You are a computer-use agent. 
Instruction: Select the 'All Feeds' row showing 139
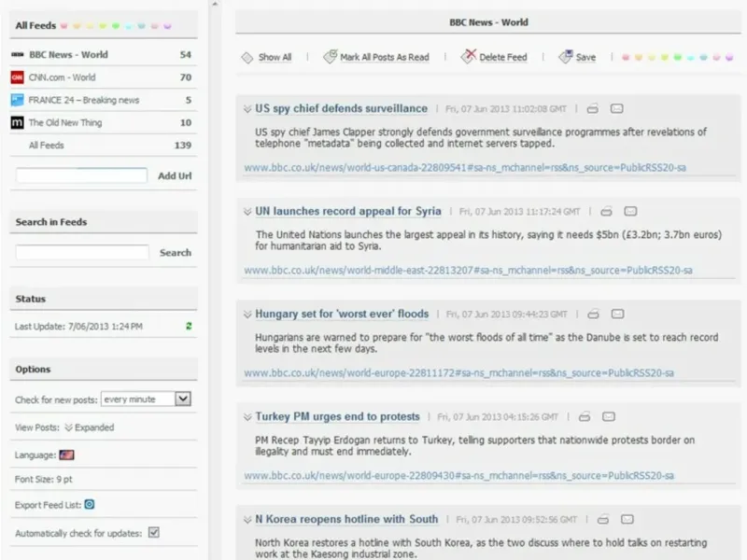[104, 146]
